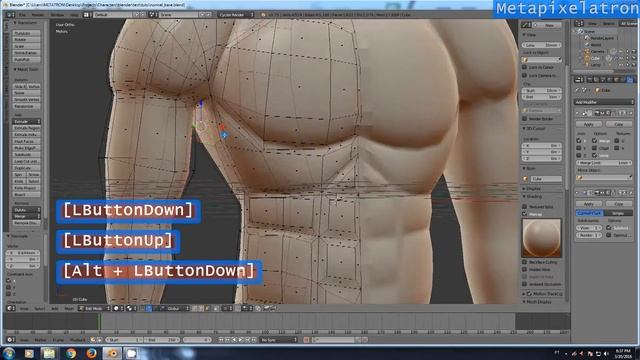640x360 pixels.
Task: Open the pivot point selector
Action: 132,309
